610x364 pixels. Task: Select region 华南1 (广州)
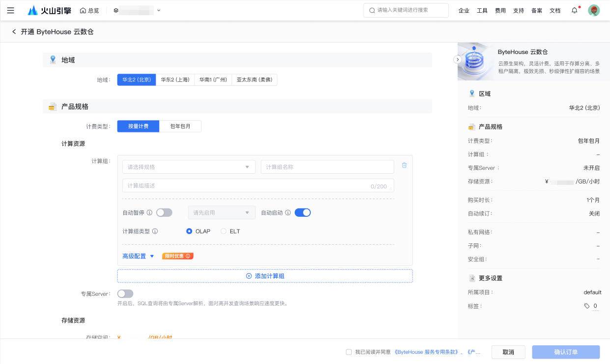tap(213, 79)
